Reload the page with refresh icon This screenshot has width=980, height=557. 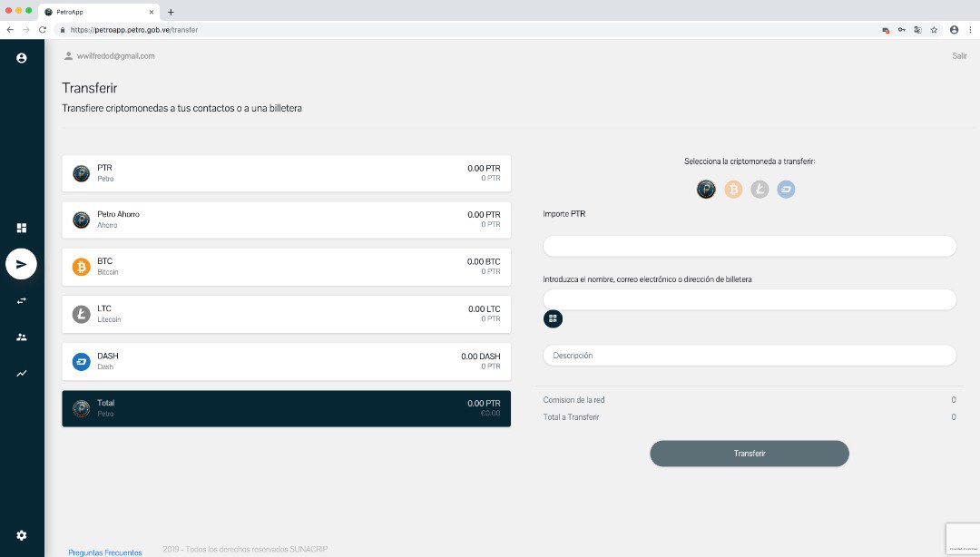point(43,29)
